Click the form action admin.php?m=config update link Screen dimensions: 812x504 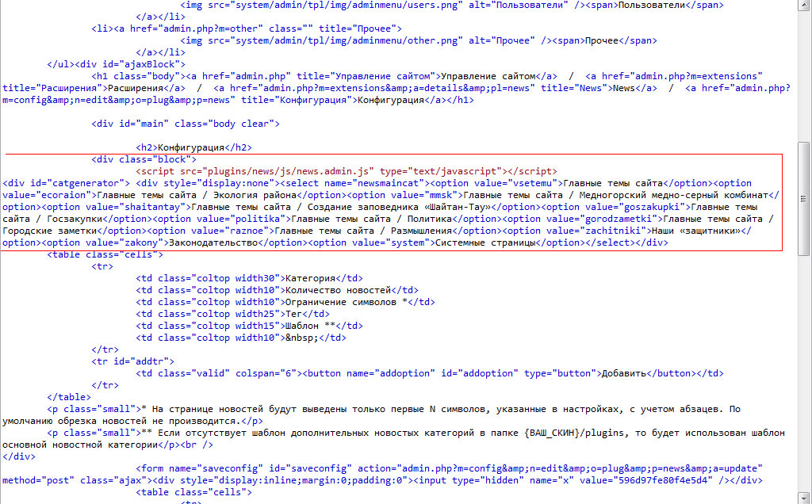pos(580,469)
